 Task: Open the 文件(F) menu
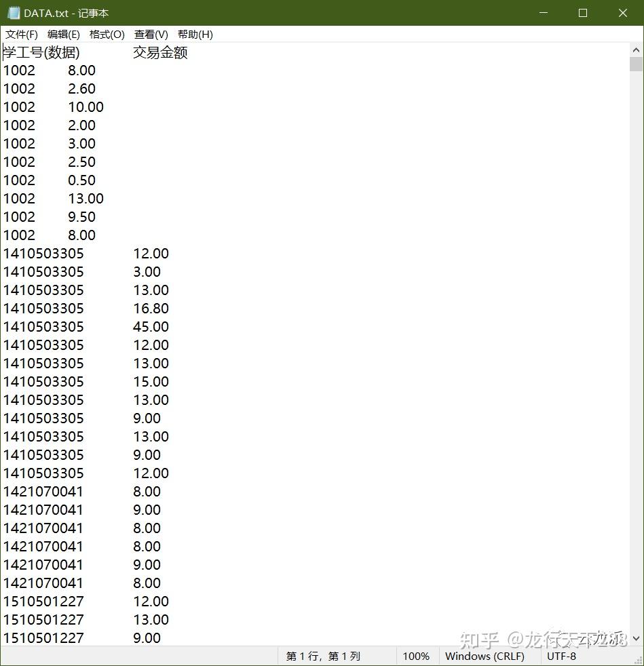pos(20,34)
